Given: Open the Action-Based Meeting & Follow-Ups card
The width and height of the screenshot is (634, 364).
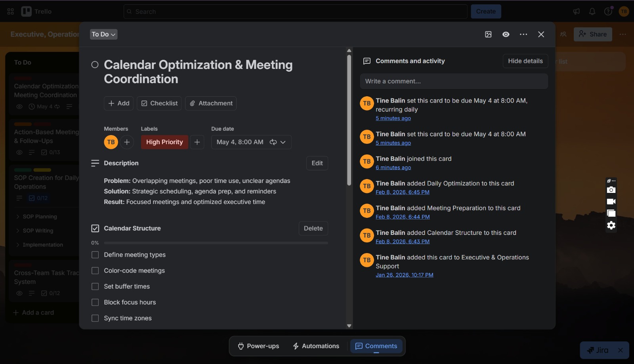Looking at the screenshot, I should pyautogui.click(x=46, y=137).
